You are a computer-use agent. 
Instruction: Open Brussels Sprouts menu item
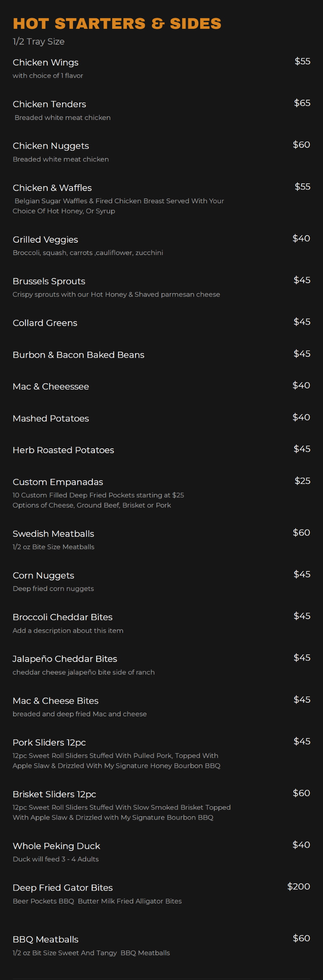point(49,281)
